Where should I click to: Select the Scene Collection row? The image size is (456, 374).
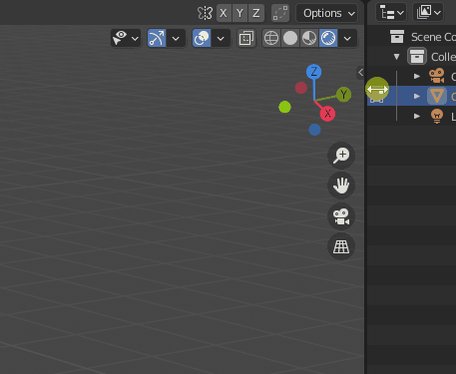pos(411,37)
